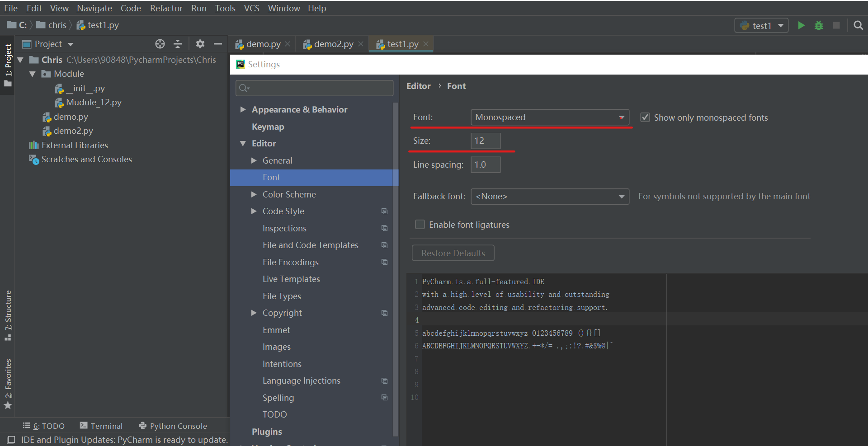The width and height of the screenshot is (868, 446).
Task: Click the locate file crosshair icon in Project panel
Action: [x=160, y=44]
